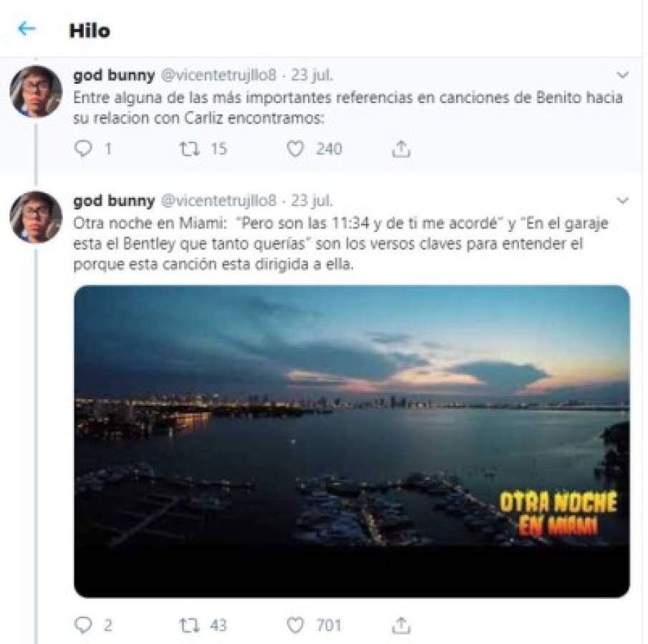Share the Otra noche en Miami tweet
648x644 pixels.
400,625
